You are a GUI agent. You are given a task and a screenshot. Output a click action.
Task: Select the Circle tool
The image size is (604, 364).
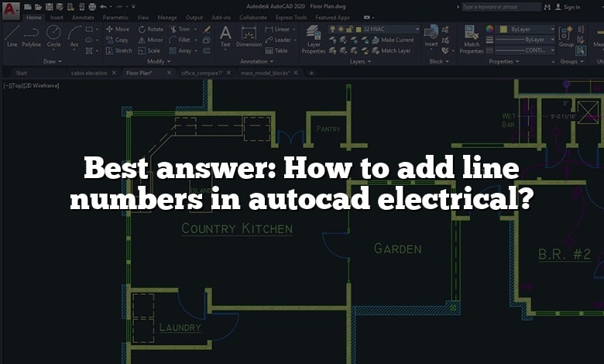tap(53, 36)
